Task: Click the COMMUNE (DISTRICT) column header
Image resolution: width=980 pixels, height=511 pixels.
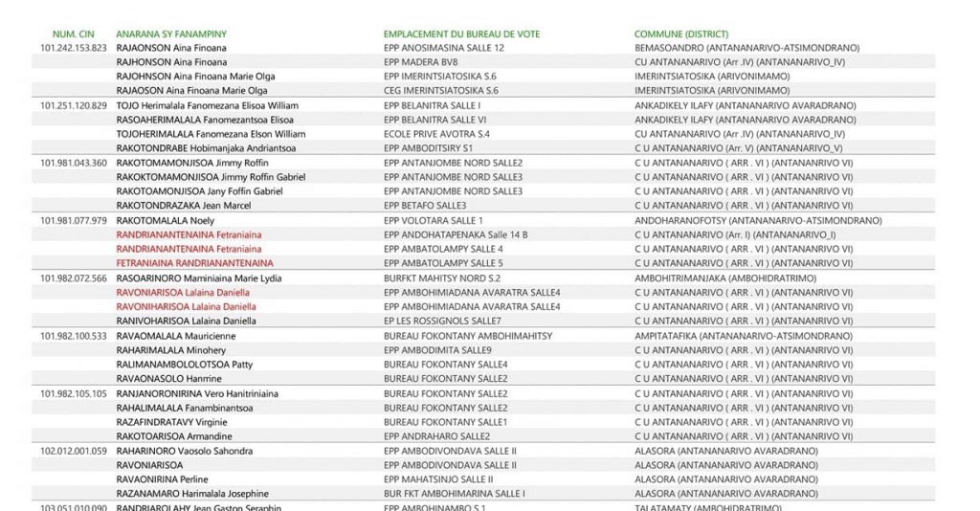Action: point(681,33)
